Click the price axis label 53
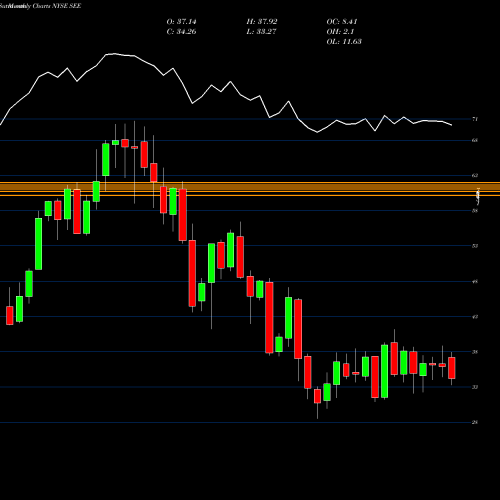 pos(475,246)
